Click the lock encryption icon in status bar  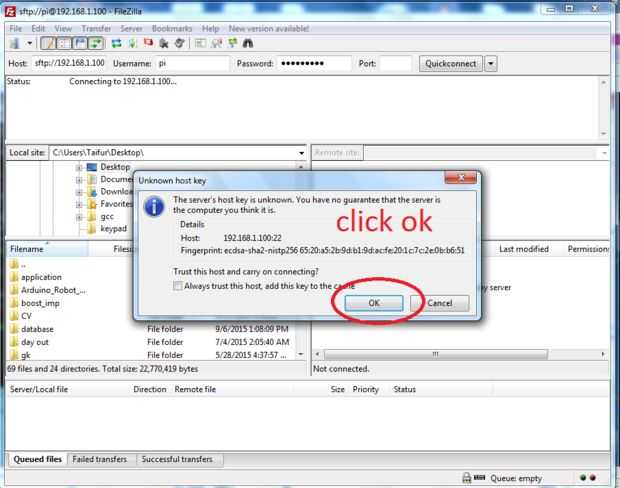(x=467, y=478)
